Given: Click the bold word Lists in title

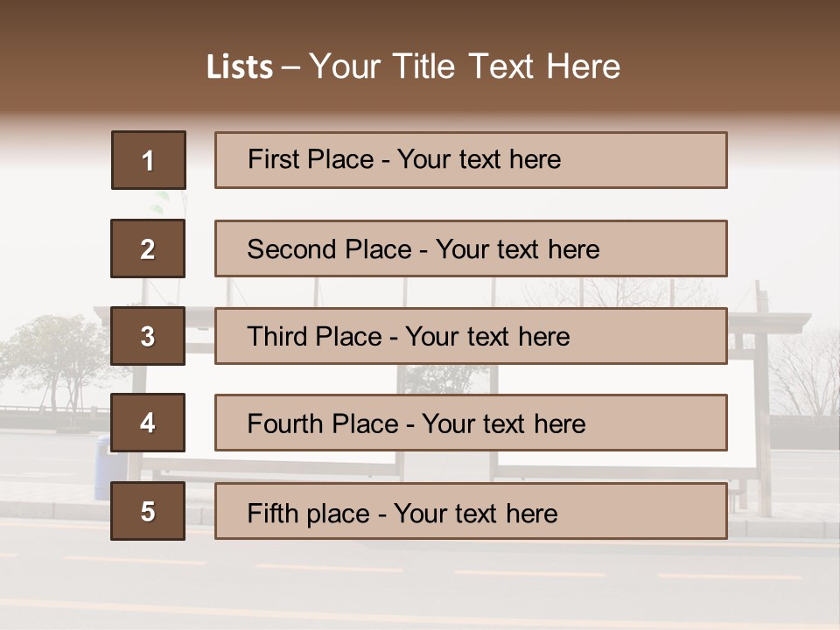Looking at the screenshot, I should 240,66.
